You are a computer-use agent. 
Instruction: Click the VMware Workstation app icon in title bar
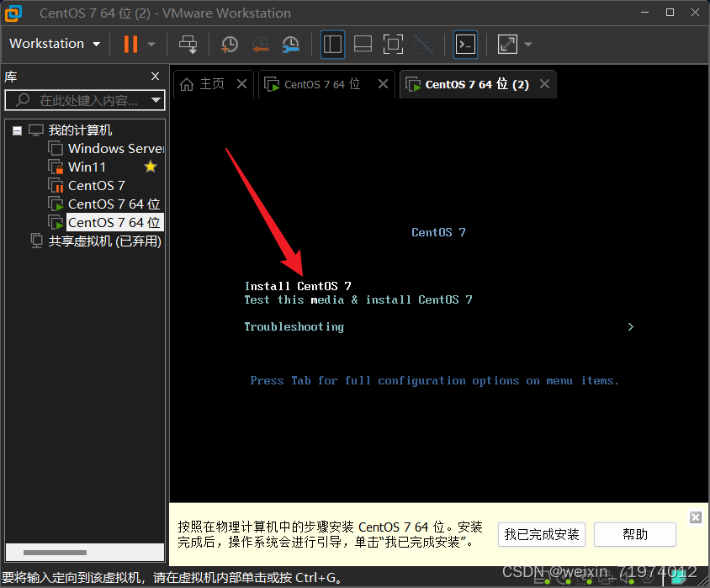[x=13, y=13]
